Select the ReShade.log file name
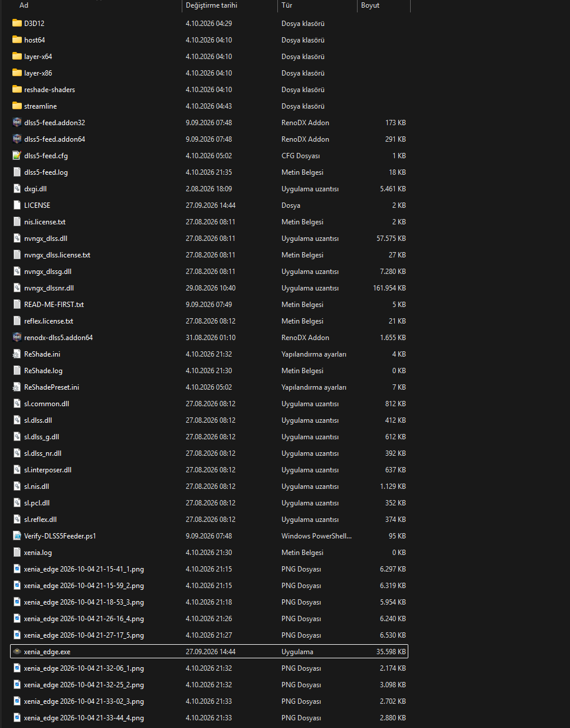This screenshot has height=728, width=570. pos(43,371)
